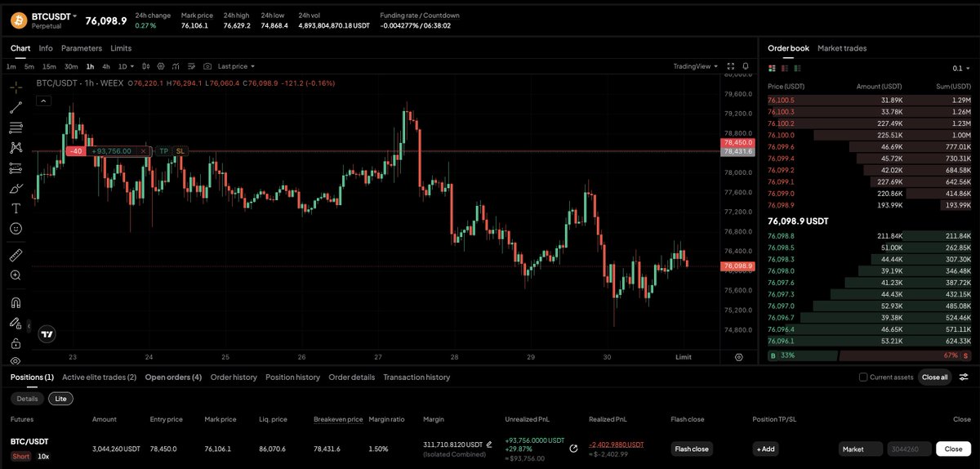Activate the magnet snap mode icon
Screen dimensions: 980x469
pyautogui.click(x=16, y=301)
